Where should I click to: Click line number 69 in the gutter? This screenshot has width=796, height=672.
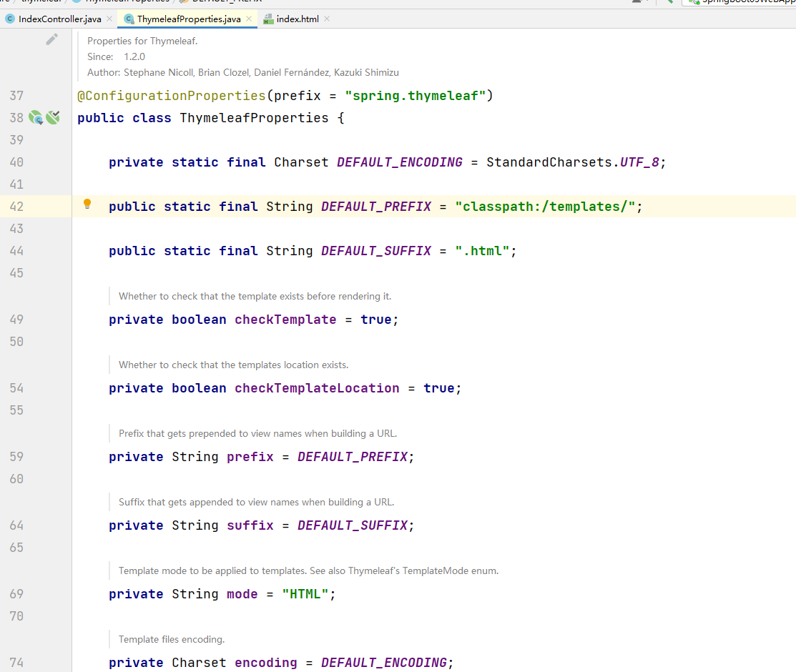coord(16,594)
